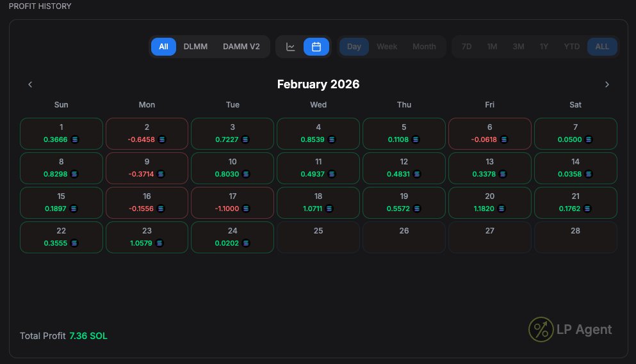Click the Wed column header
The height and width of the screenshot is (364, 636).
tap(318, 104)
